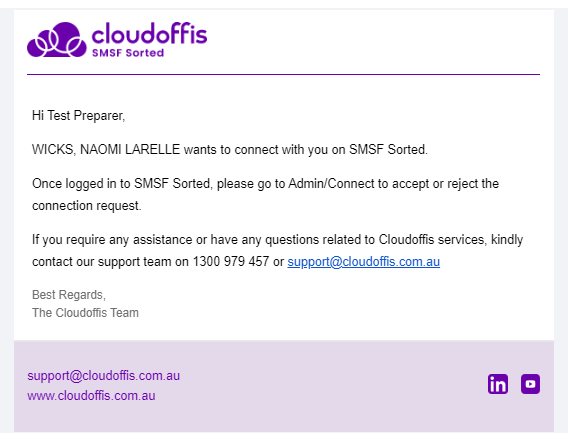The height and width of the screenshot is (441, 568).
Task: Click the Hi Test Preparer greeting
Action: (78, 116)
